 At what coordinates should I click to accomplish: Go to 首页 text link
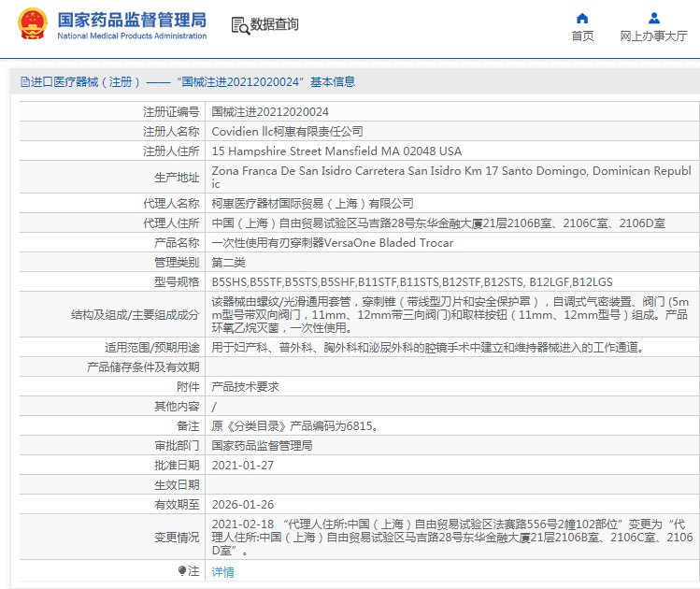[582, 36]
